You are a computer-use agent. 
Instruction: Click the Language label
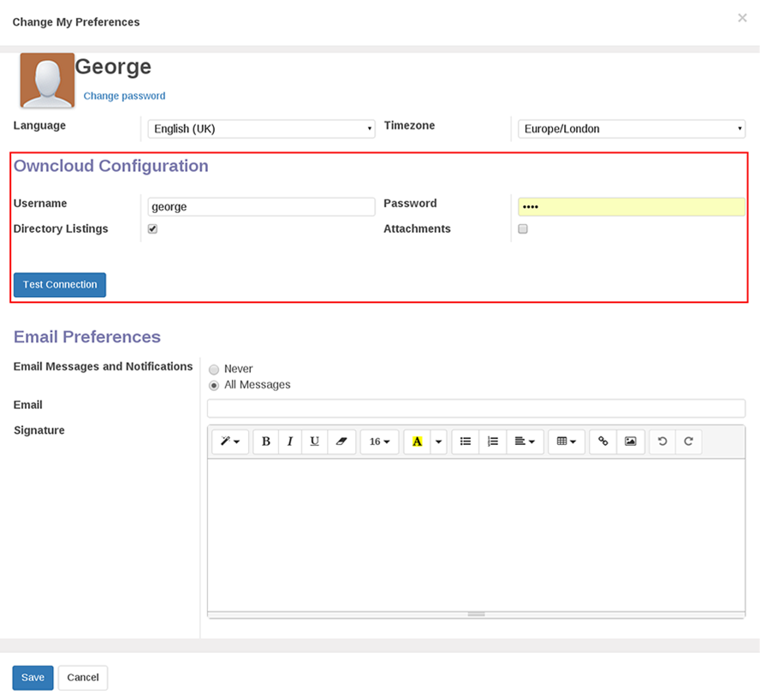click(x=39, y=126)
